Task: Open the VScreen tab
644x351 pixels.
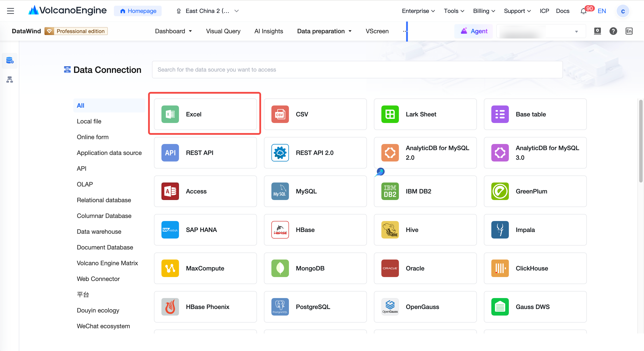Action: click(x=377, y=31)
